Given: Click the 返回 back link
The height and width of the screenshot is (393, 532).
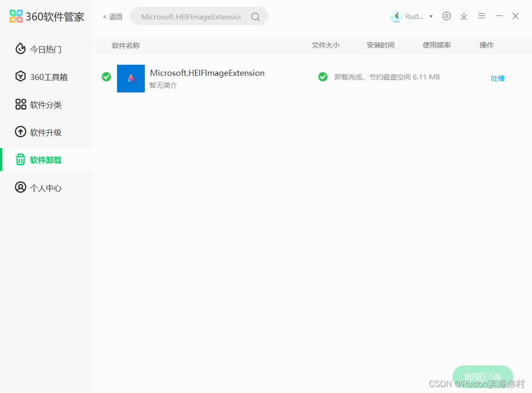Looking at the screenshot, I should (x=112, y=17).
